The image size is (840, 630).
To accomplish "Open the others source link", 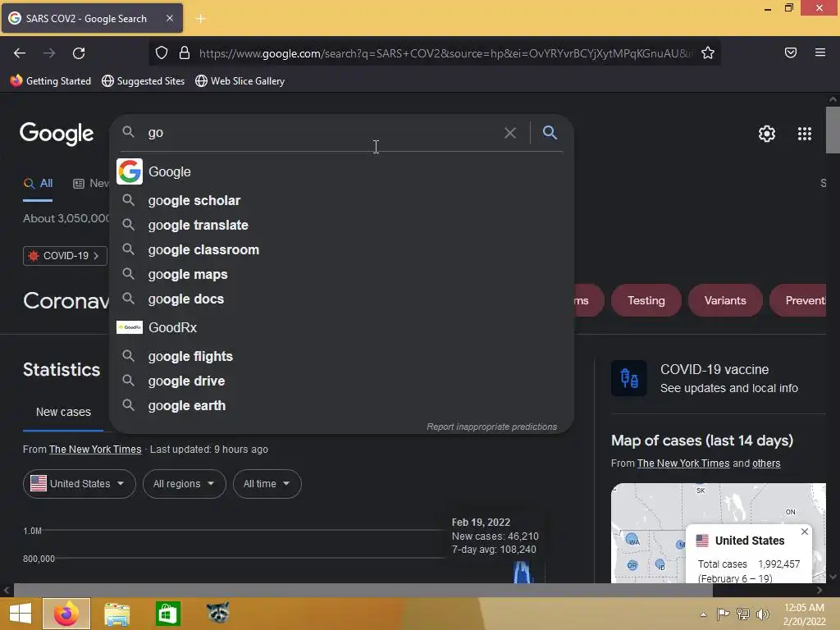I will pyautogui.click(x=766, y=463).
